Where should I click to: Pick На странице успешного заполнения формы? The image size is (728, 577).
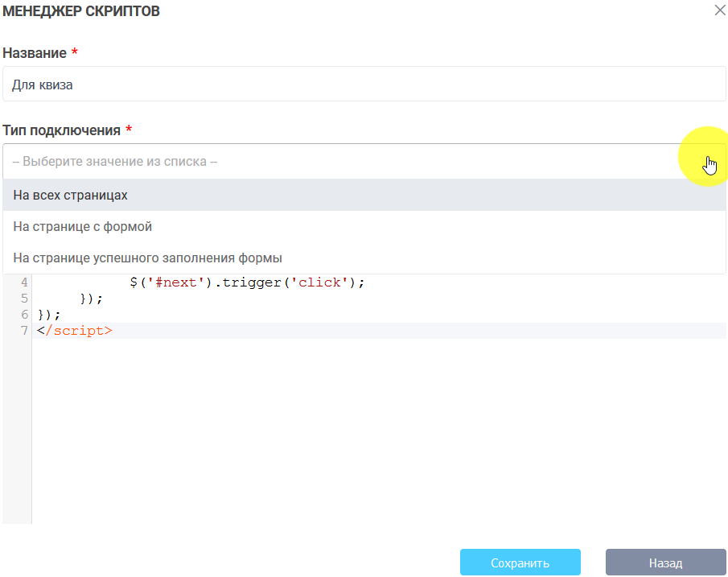pyautogui.click(x=147, y=258)
